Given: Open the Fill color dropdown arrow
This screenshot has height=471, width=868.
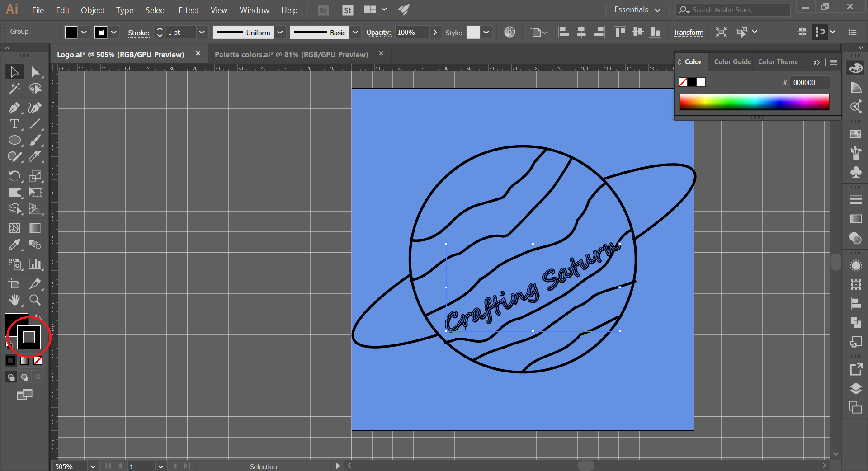Looking at the screenshot, I should (84, 32).
